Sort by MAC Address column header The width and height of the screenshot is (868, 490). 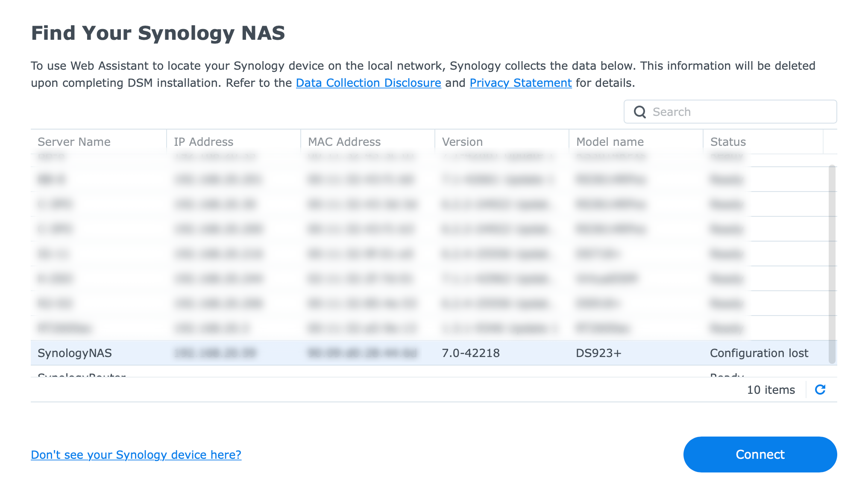click(x=368, y=142)
